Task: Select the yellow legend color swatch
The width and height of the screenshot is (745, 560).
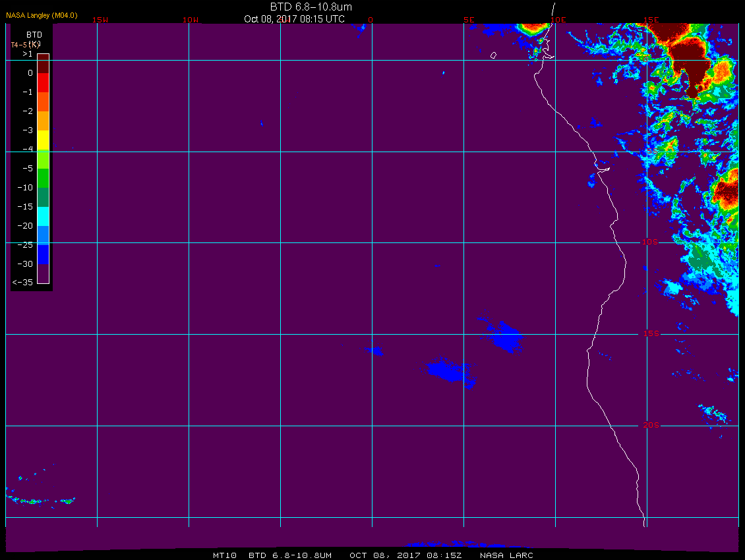Action: tap(44, 140)
